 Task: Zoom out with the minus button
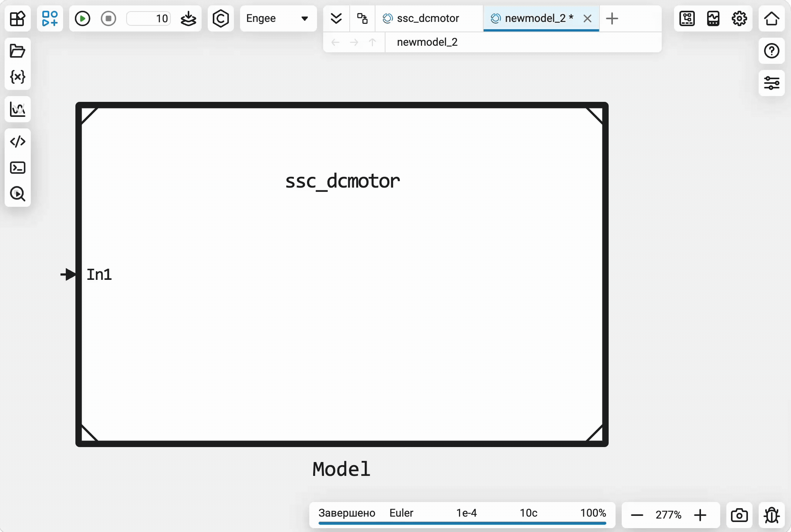(637, 515)
